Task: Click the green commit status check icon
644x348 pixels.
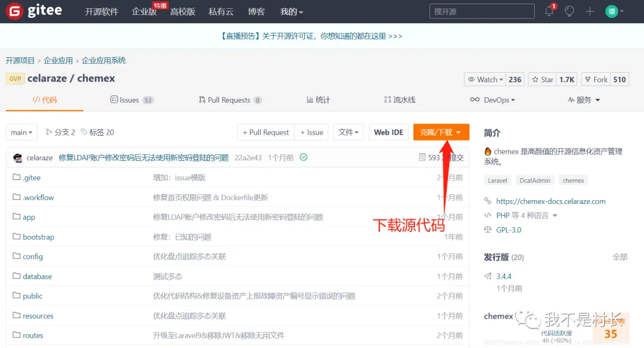Action: (x=304, y=157)
